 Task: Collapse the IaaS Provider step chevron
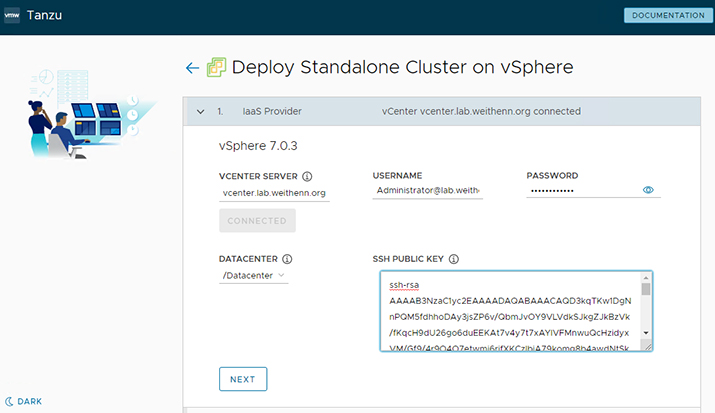[x=201, y=112]
